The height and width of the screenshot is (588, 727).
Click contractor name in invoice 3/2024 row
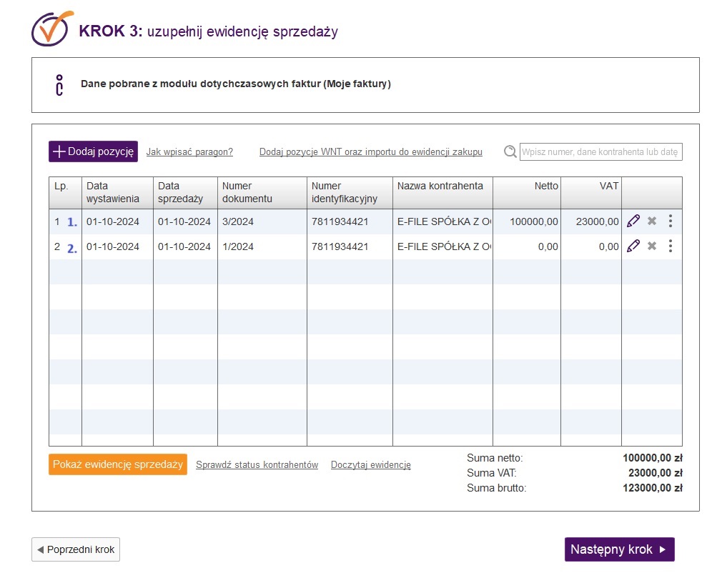click(x=444, y=221)
